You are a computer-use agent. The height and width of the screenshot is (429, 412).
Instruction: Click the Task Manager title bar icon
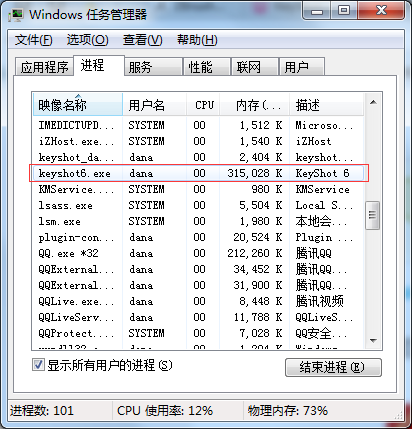[16, 15]
